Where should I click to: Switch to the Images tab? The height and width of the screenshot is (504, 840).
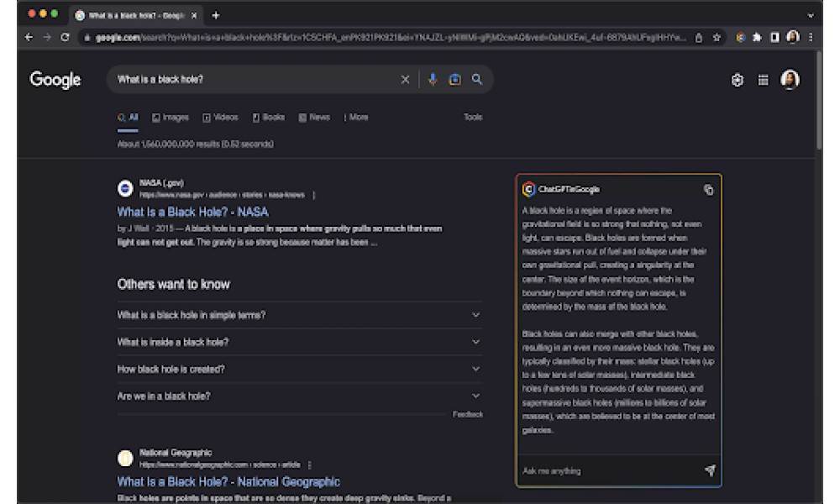171,118
